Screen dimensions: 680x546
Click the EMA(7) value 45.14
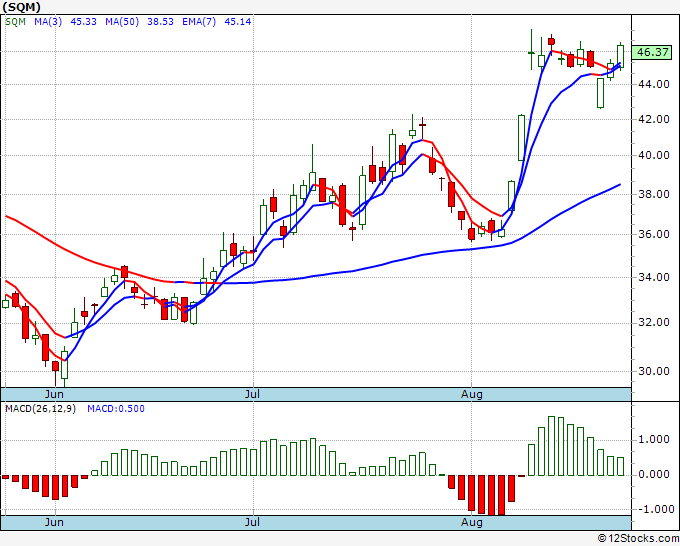tap(238, 22)
